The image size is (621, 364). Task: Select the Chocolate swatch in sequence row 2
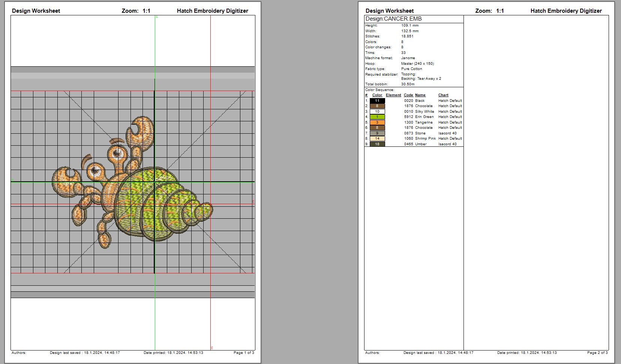coord(377,106)
